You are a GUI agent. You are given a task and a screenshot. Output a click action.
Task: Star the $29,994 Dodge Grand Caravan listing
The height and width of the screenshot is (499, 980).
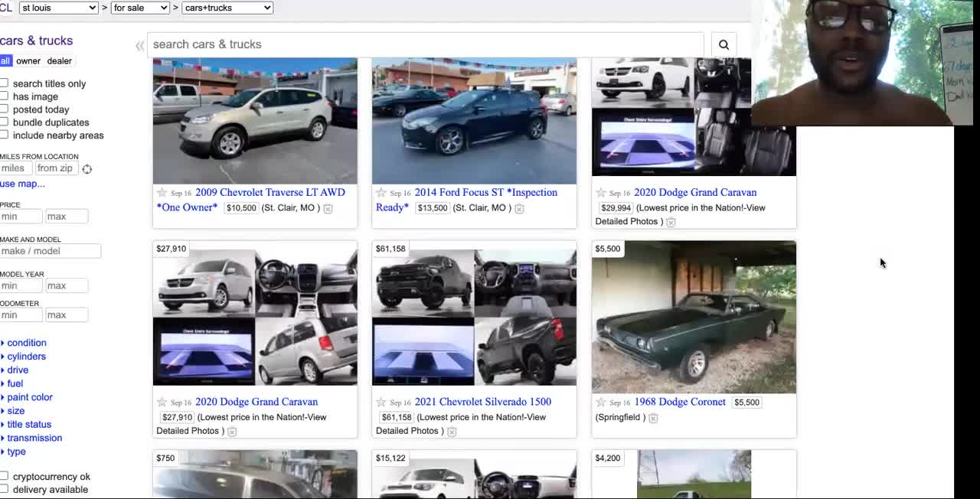600,193
